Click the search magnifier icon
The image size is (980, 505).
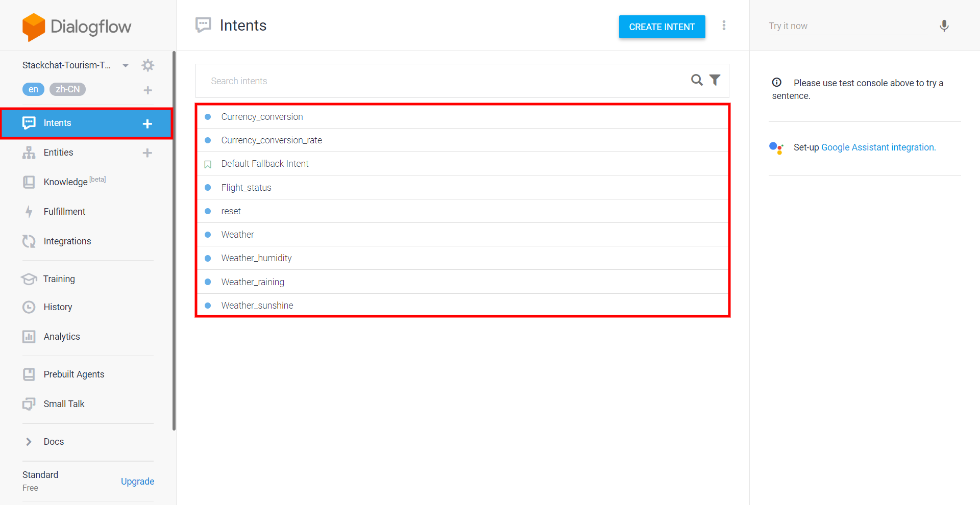697,80
